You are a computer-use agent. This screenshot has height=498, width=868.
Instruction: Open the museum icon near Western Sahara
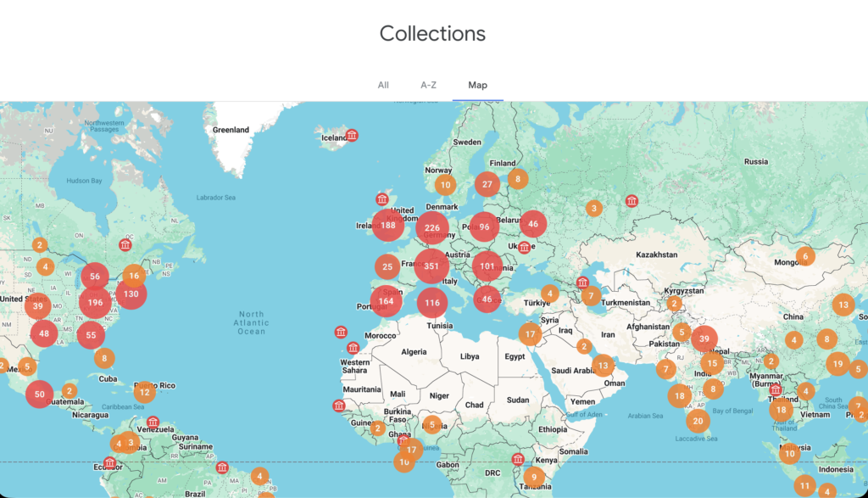(353, 347)
